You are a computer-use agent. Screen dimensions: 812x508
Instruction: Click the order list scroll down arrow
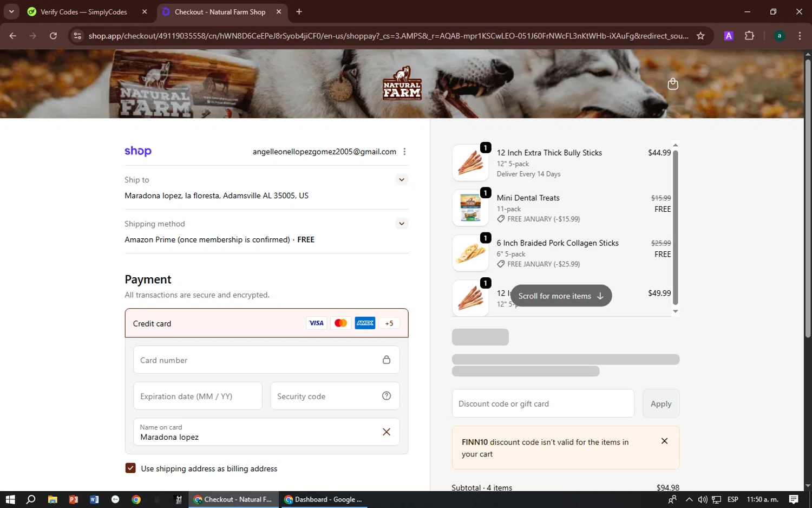click(x=675, y=311)
